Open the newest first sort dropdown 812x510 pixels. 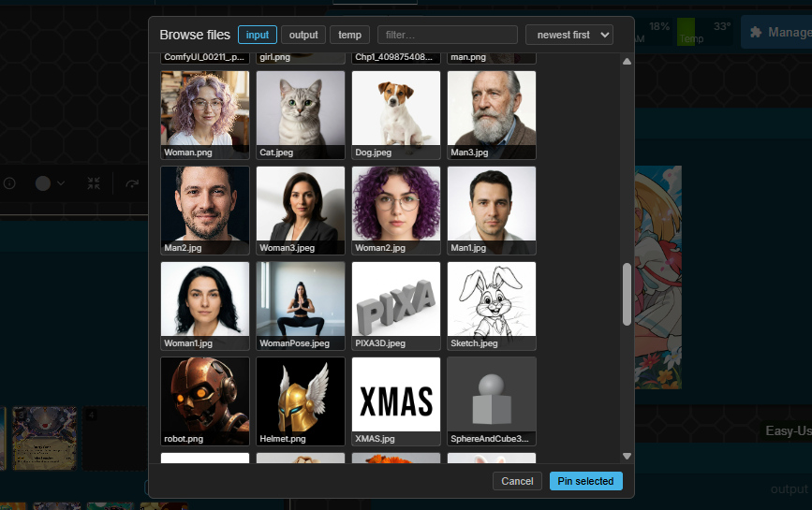[x=569, y=35]
